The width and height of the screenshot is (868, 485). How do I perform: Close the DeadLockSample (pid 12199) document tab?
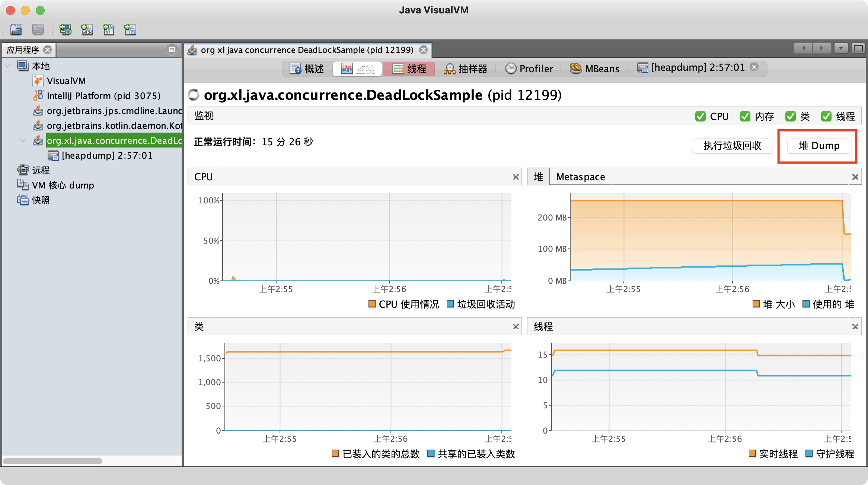[x=424, y=50]
